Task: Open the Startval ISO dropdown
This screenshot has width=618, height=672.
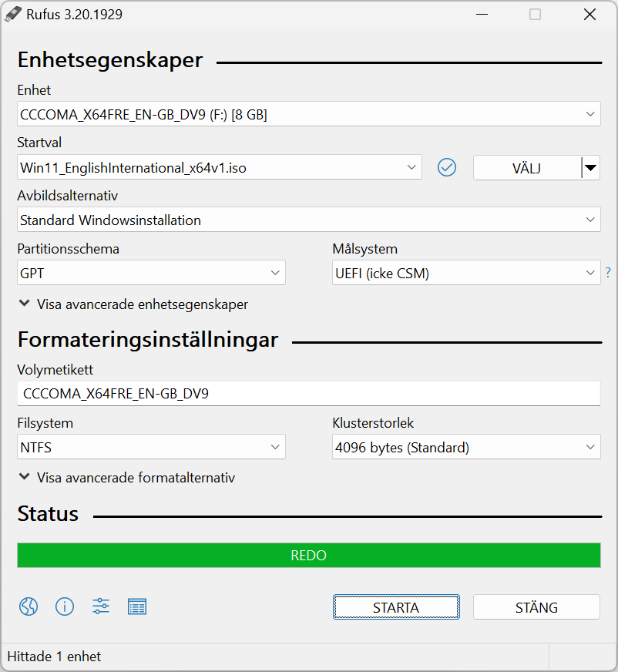Action: click(x=220, y=167)
